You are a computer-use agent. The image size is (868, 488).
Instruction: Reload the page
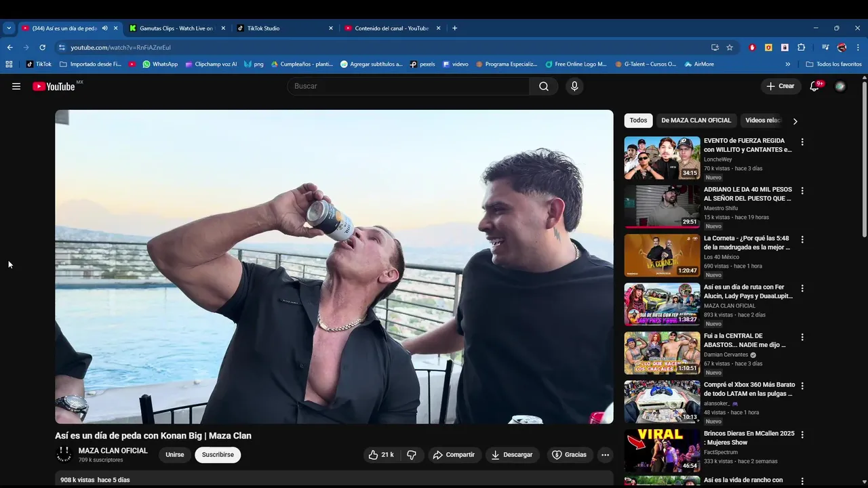pos(42,47)
